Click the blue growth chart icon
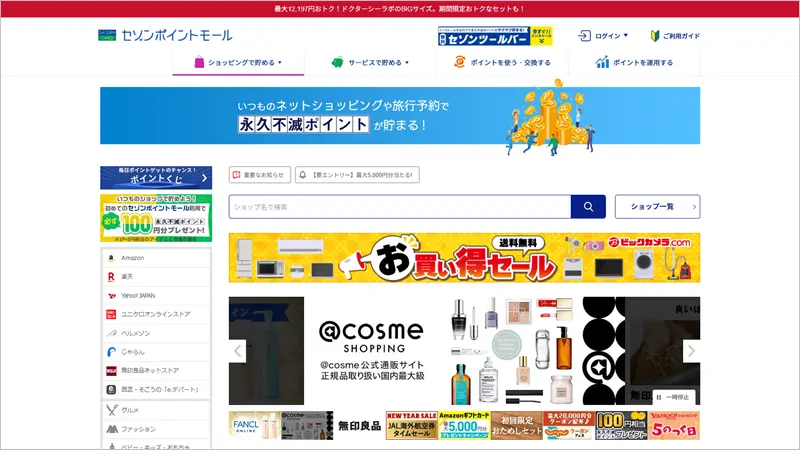 pyautogui.click(x=602, y=62)
